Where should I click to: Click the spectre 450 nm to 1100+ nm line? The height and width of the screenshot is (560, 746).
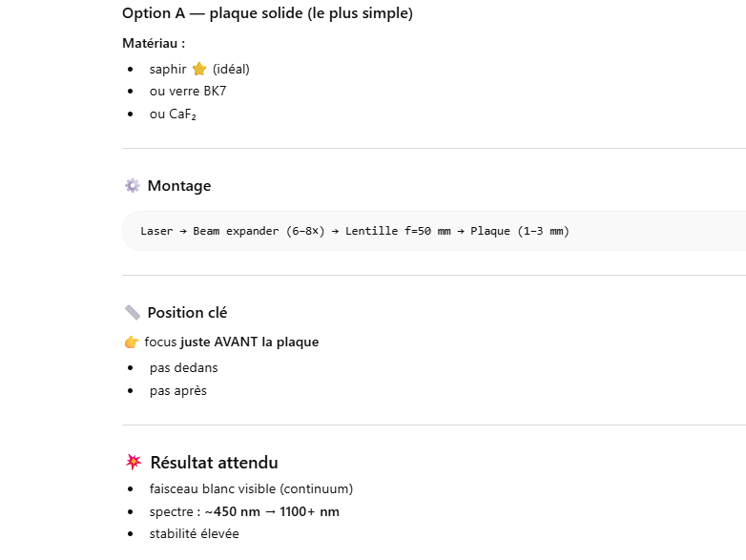click(244, 512)
